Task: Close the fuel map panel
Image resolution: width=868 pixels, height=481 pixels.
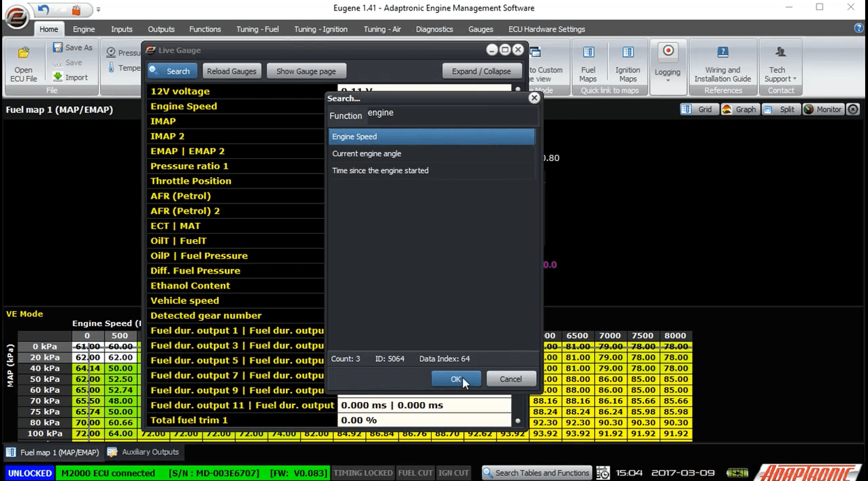Action: [853, 109]
